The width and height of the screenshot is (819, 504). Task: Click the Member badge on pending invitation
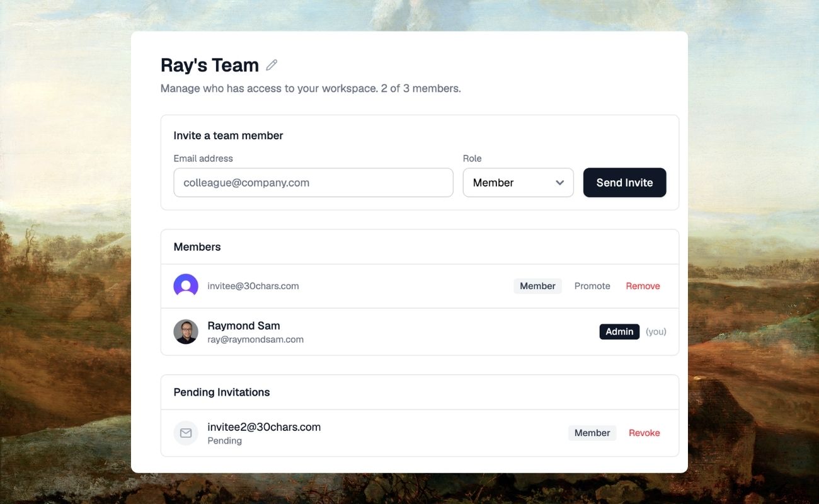tap(592, 433)
